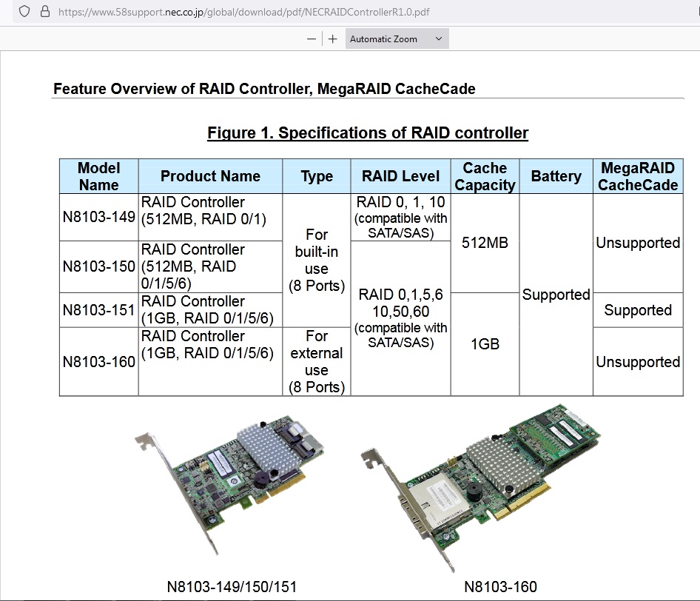Image resolution: width=700 pixels, height=601 pixels.
Task: Click the N8103-160 row's product name cell
Action: (x=210, y=362)
